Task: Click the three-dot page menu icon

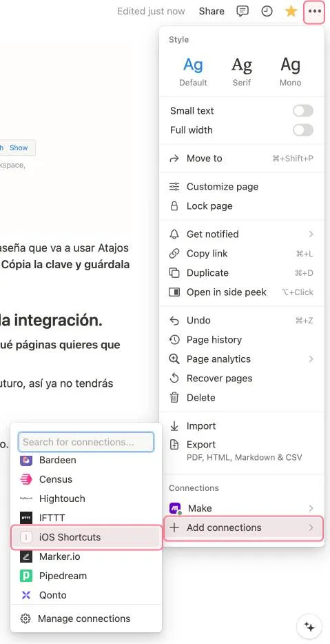Action: 314,12
